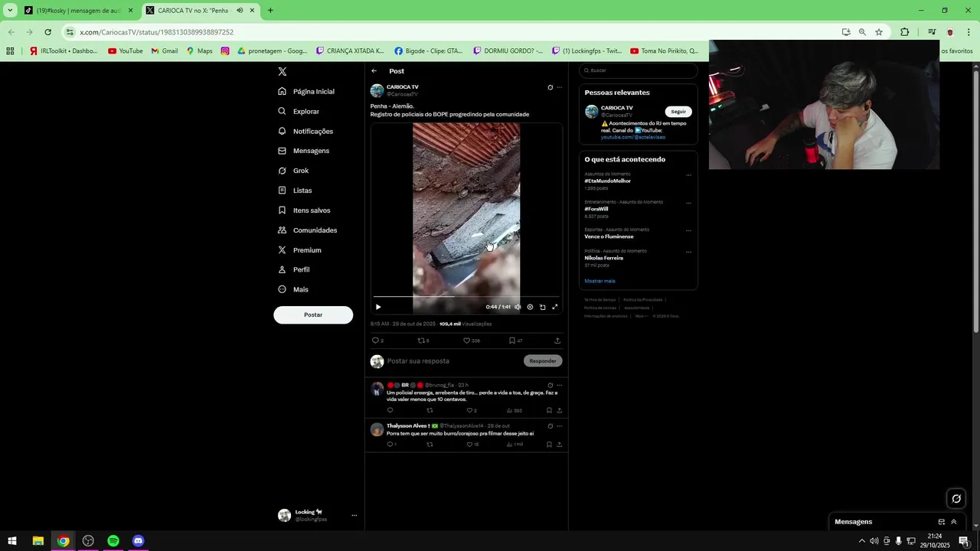The image size is (980, 551).
Task: Compose new message in Mensagens drawer
Action: tap(942, 522)
